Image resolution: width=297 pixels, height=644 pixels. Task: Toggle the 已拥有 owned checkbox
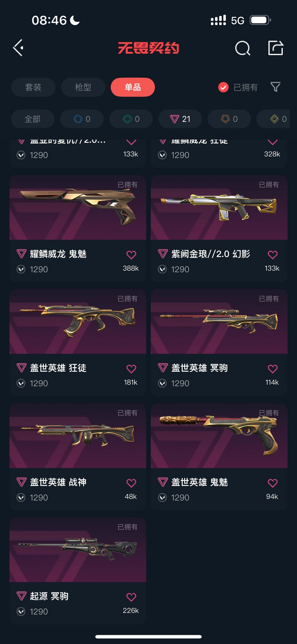click(x=223, y=87)
